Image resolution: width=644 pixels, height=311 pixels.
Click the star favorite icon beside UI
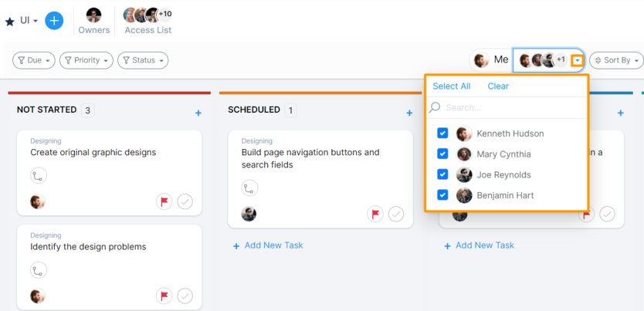coord(10,22)
